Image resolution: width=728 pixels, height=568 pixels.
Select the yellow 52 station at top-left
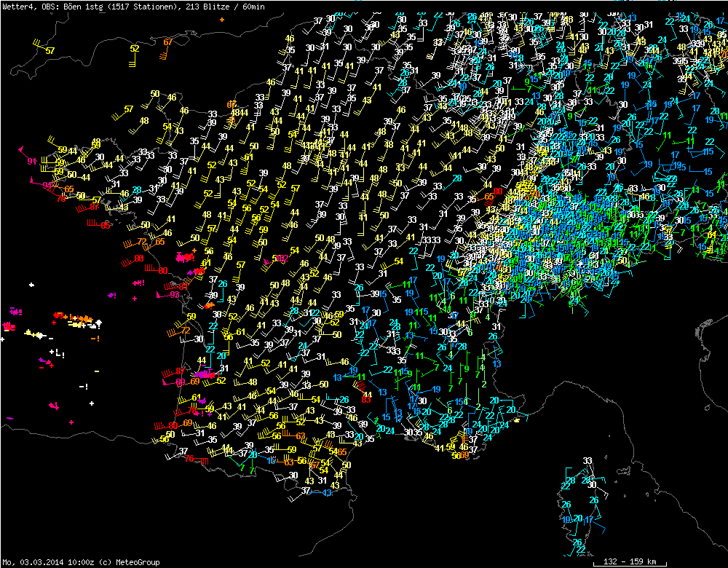coord(135,49)
